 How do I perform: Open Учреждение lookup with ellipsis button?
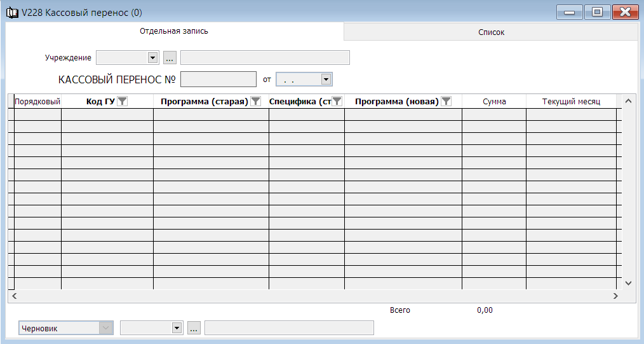[x=170, y=58]
